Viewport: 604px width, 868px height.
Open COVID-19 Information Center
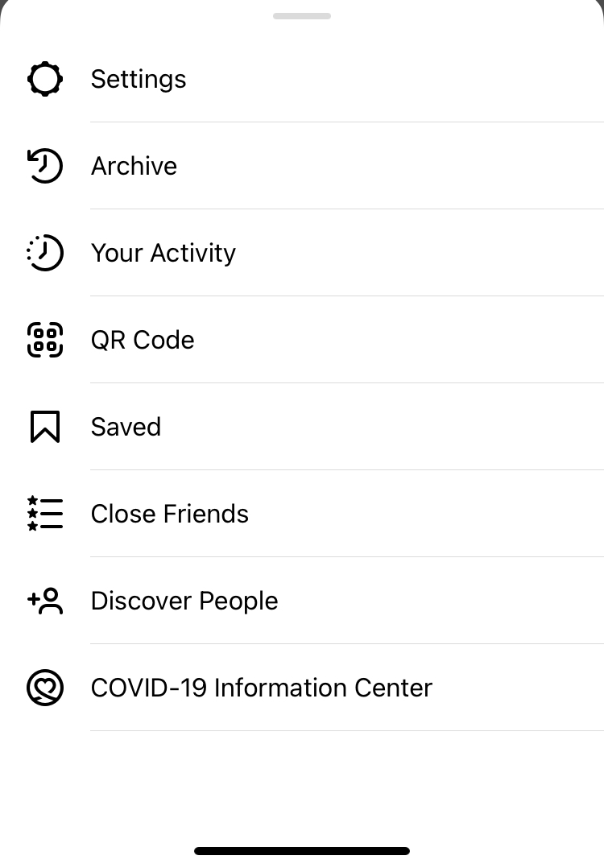pyautogui.click(x=302, y=688)
